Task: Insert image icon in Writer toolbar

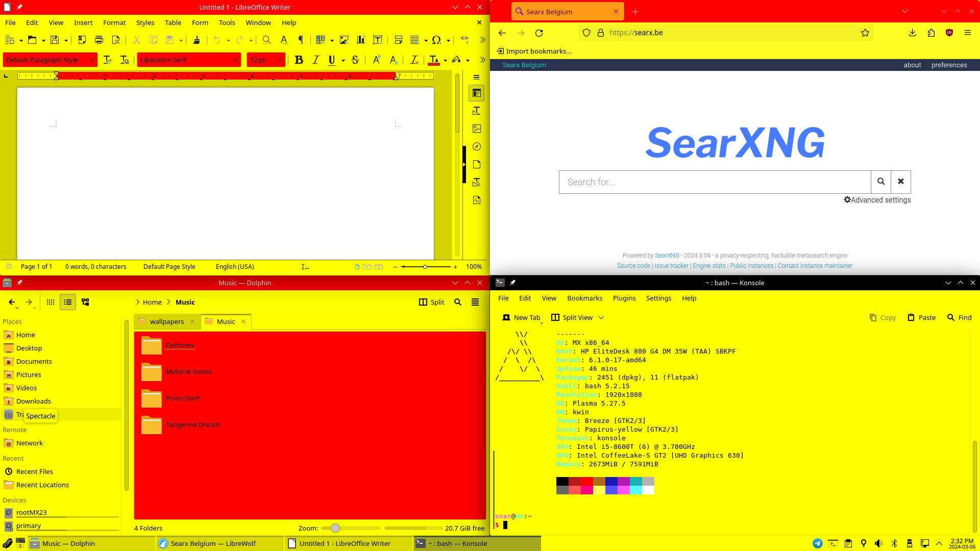Action: (344, 40)
